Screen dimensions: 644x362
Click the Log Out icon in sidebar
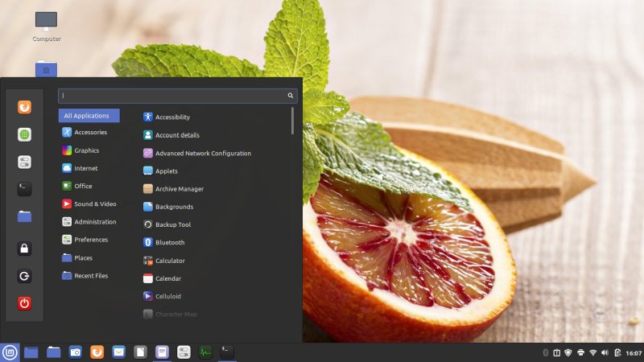click(24, 276)
